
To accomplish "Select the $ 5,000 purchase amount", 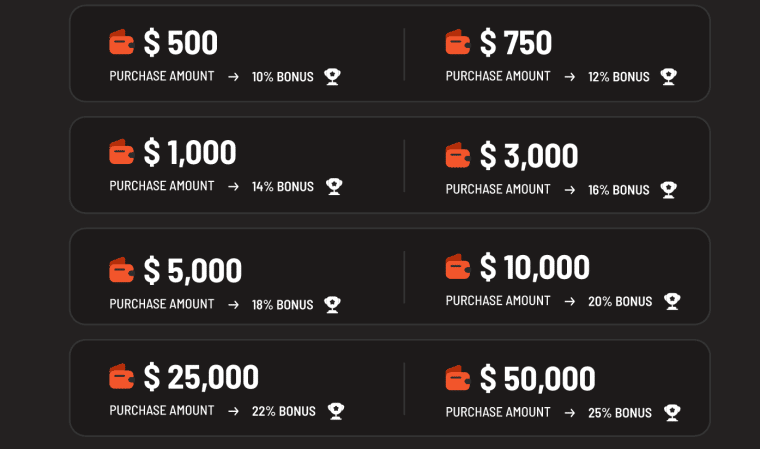I will pos(192,270).
